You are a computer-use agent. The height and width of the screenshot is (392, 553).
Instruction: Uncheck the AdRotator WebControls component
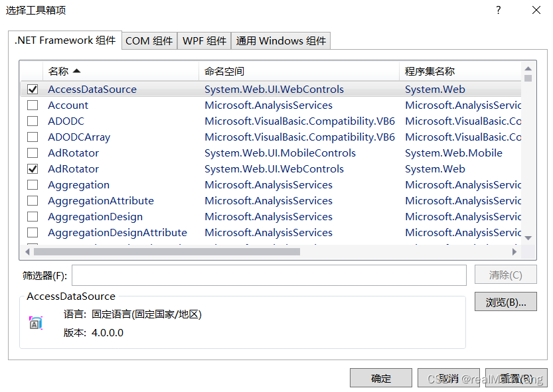(31, 168)
